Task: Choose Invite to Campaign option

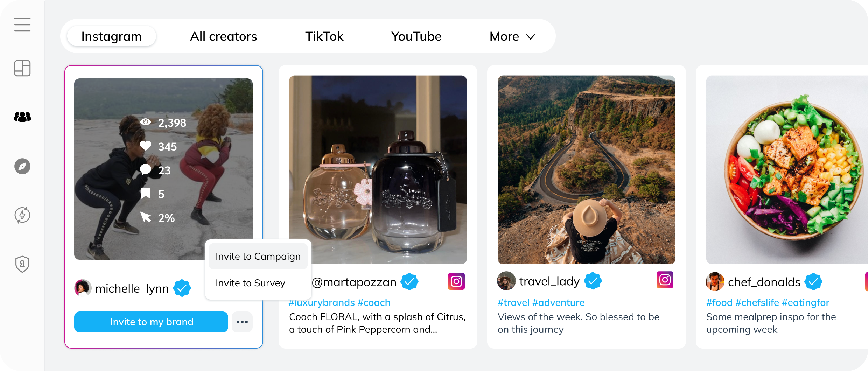Action: (x=258, y=257)
